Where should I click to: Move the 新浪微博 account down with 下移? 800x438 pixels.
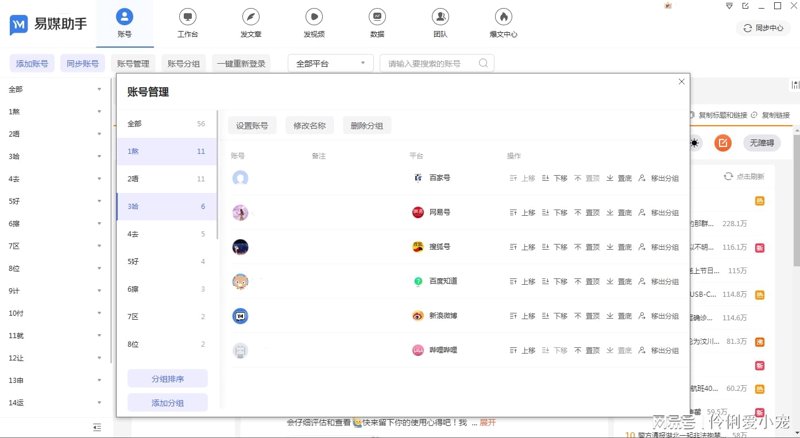[x=555, y=316]
